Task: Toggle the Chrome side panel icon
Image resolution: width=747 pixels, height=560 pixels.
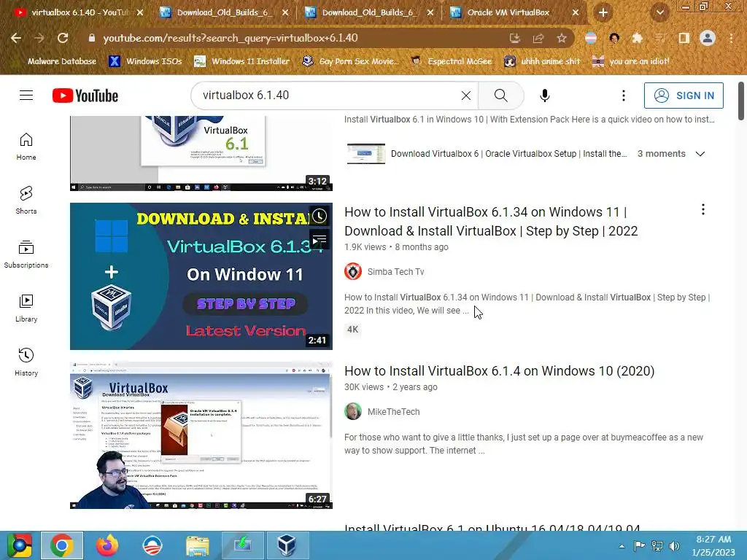Action: 684,38
